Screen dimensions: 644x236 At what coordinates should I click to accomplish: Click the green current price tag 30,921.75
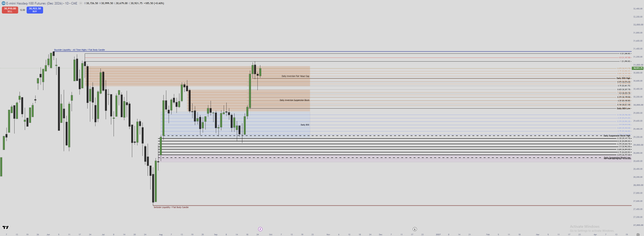(x=638, y=68)
